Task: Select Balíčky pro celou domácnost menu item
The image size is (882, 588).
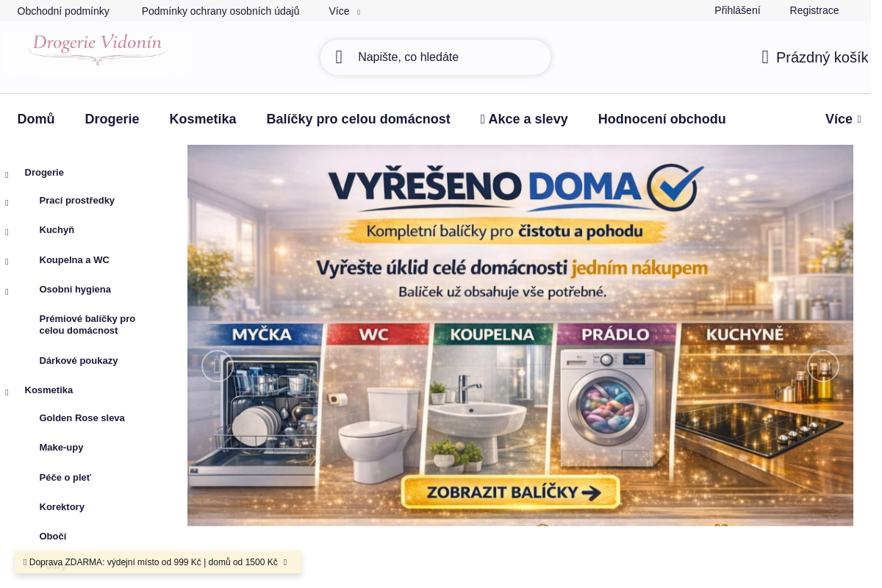Action: [358, 119]
